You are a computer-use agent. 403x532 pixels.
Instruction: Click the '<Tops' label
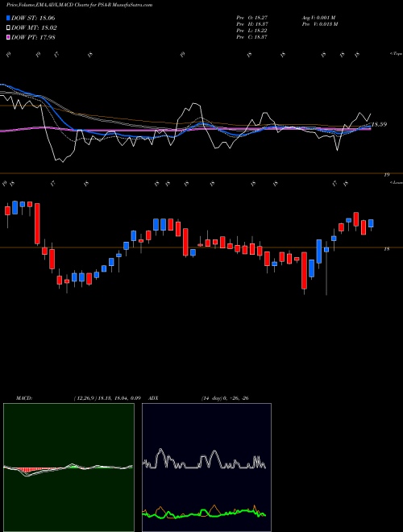point(396,54)
